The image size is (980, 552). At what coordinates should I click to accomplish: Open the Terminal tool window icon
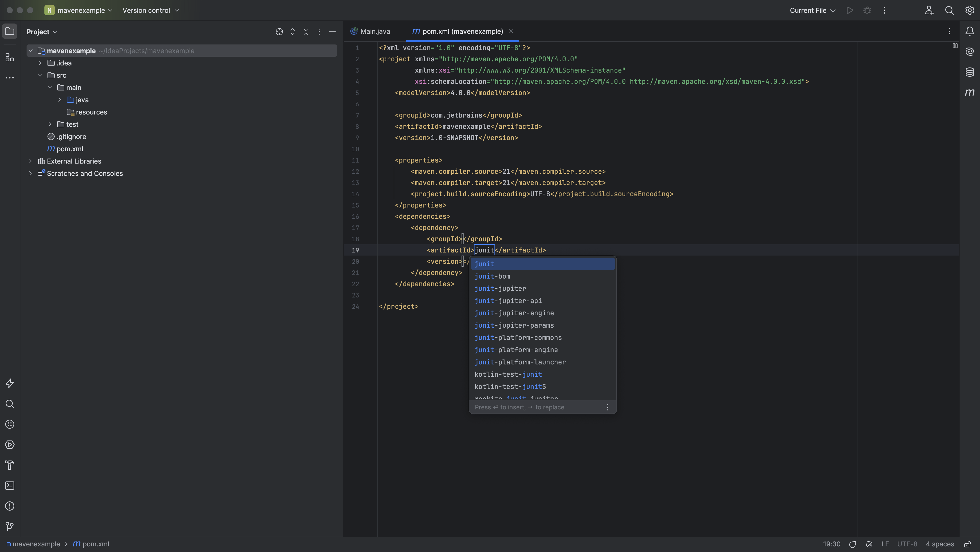[9, 485]
